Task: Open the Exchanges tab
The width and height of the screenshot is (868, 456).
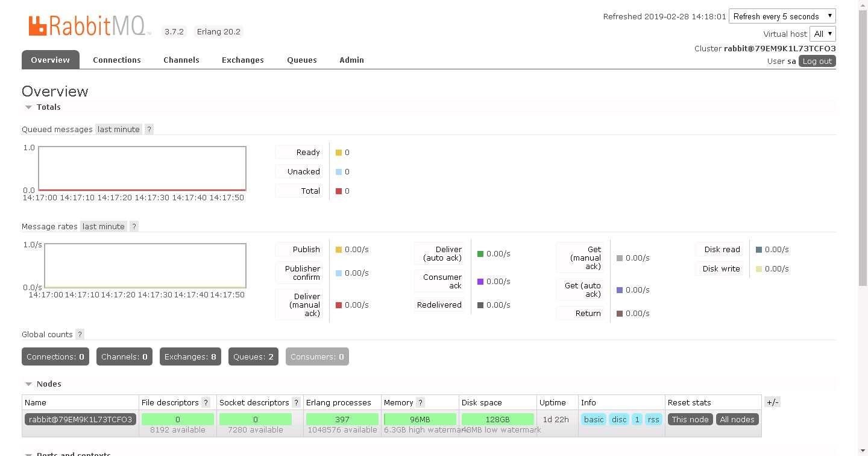Action: tap(243, 60)
